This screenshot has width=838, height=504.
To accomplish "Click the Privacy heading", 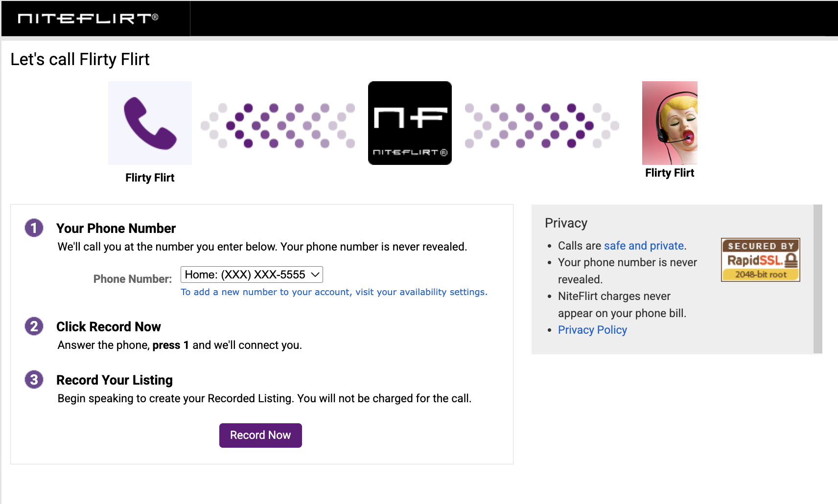I will [566, 223].
